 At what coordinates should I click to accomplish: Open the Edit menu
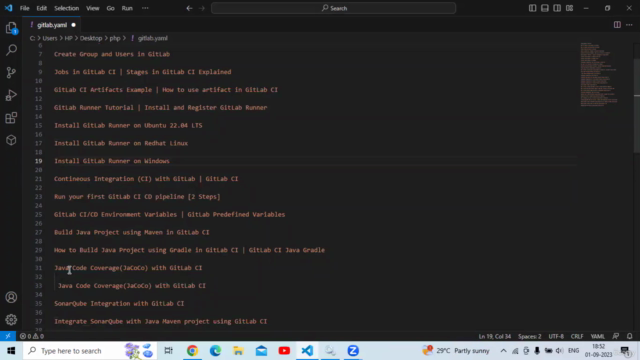pyautogui.click(x=42, y=8)
